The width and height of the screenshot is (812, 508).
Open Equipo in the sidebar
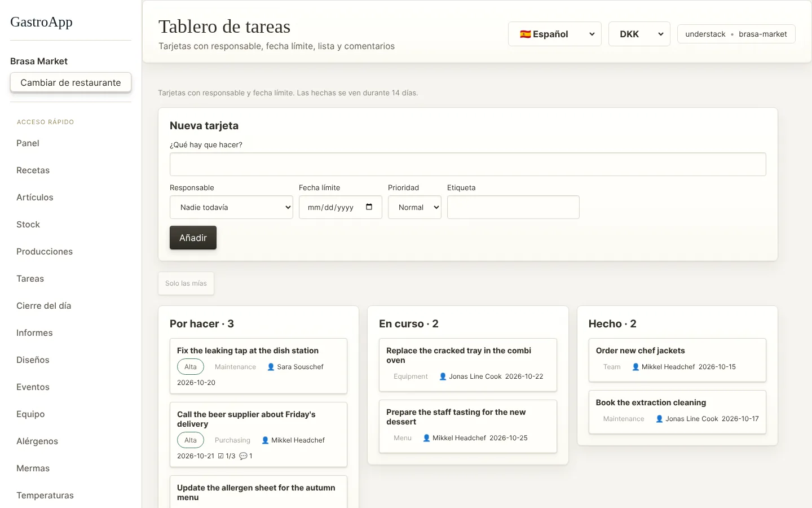click(x=30, y=414)
